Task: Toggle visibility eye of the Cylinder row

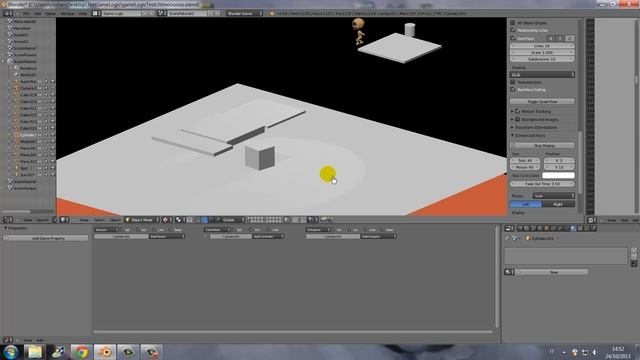Action: click(40, 135)
